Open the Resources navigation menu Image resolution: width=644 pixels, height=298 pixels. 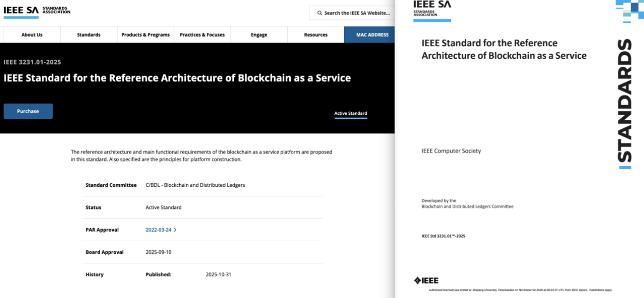point(315,35)
